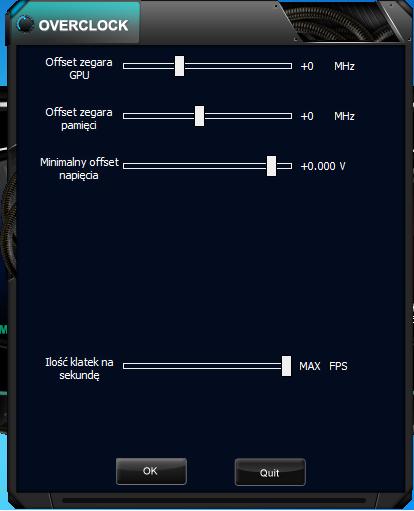Screen dimensions: 414x511
Task: Confirm settings with the OK button
Action: click(151, 471)
